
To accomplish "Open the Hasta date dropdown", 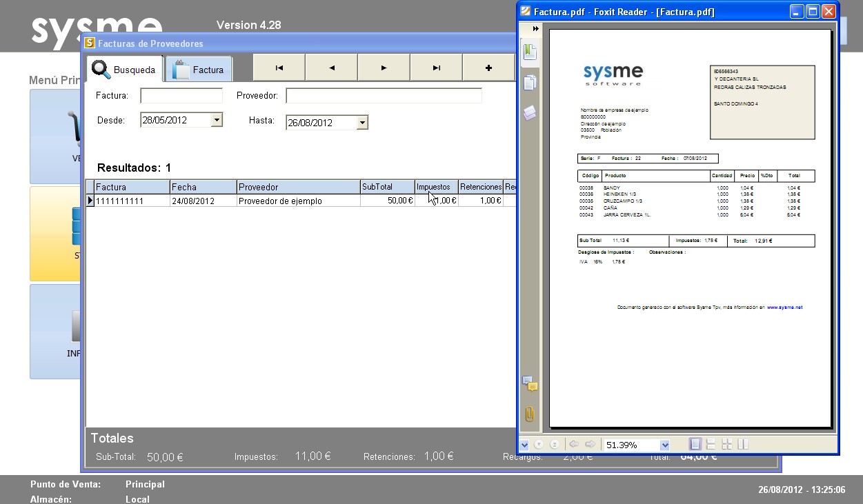I will [362, 123].
